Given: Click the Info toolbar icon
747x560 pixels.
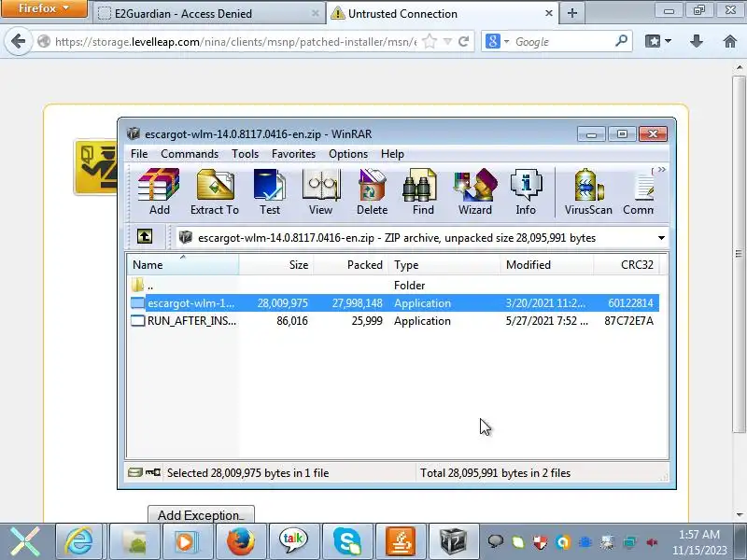Looking at the screenshot, I should [x=526, y=192].
